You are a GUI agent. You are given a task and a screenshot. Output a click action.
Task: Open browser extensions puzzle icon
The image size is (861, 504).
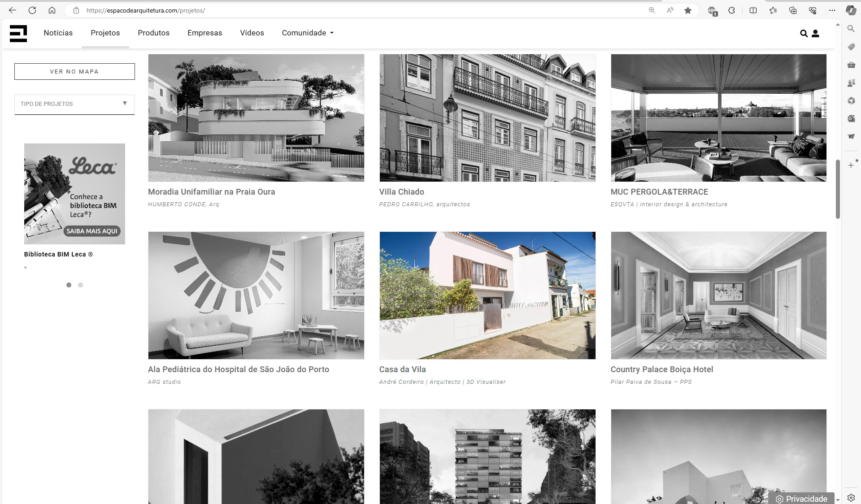(731, 10)
